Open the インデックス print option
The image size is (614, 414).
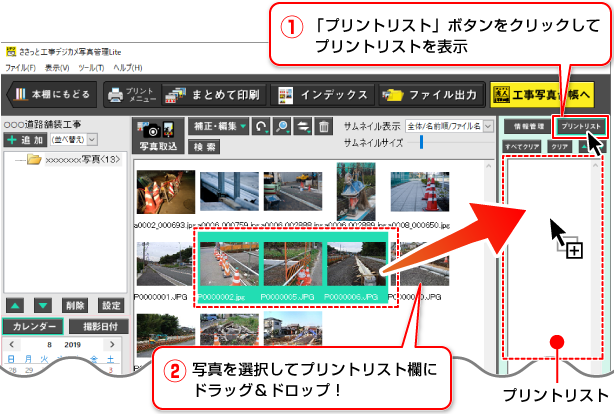click(322, 95)
